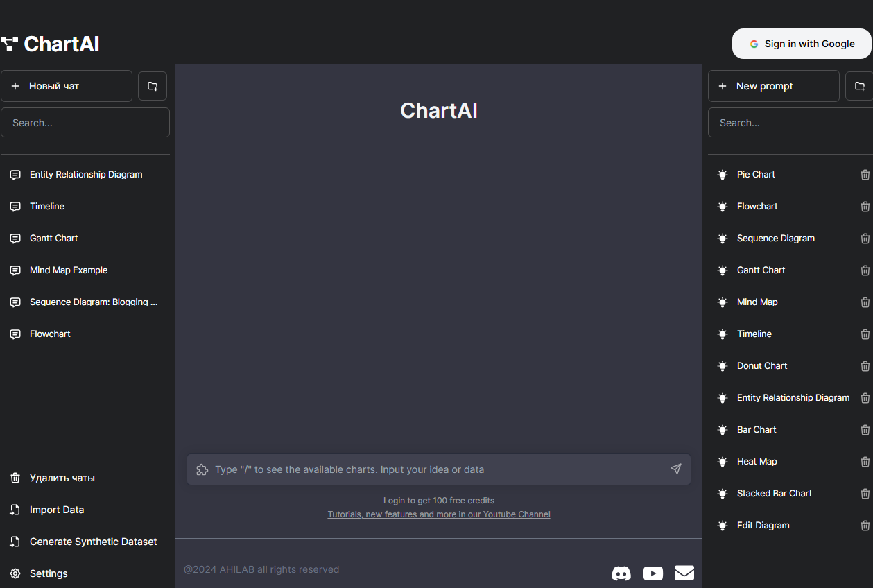873x588 pixels.
Task: Open the Gantt Chart conversation in chat list
Action: click(54, 239)
